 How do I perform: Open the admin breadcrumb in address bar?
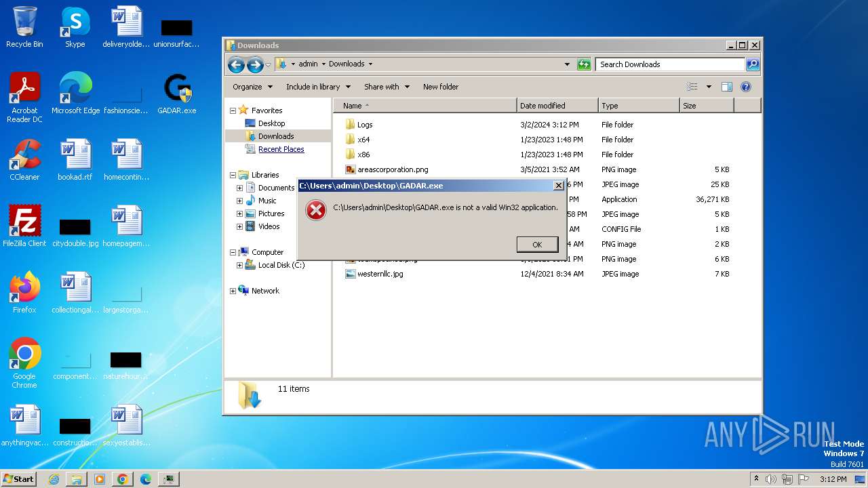click(x=308, y=64)
